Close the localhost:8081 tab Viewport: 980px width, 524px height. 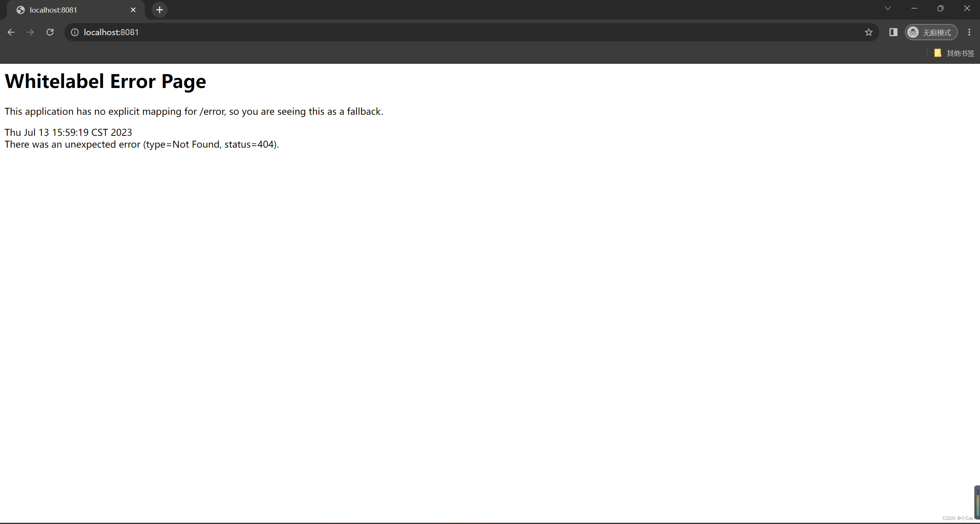(x=133, y=10)
